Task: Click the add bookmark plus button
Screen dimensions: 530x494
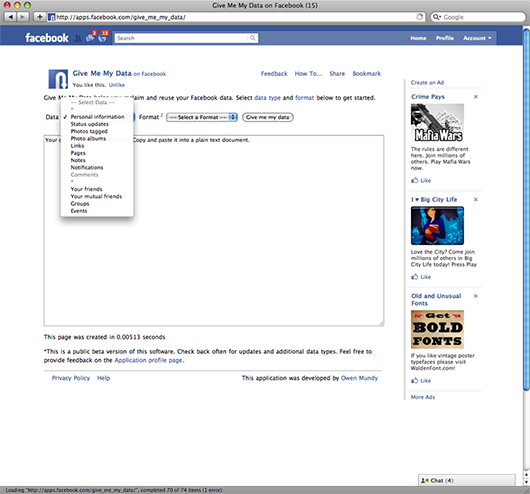Action: [x=40, y=17]
